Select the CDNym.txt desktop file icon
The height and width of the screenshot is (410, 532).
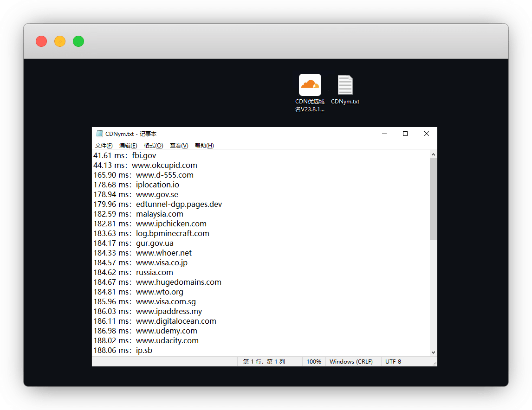point(345,86)
